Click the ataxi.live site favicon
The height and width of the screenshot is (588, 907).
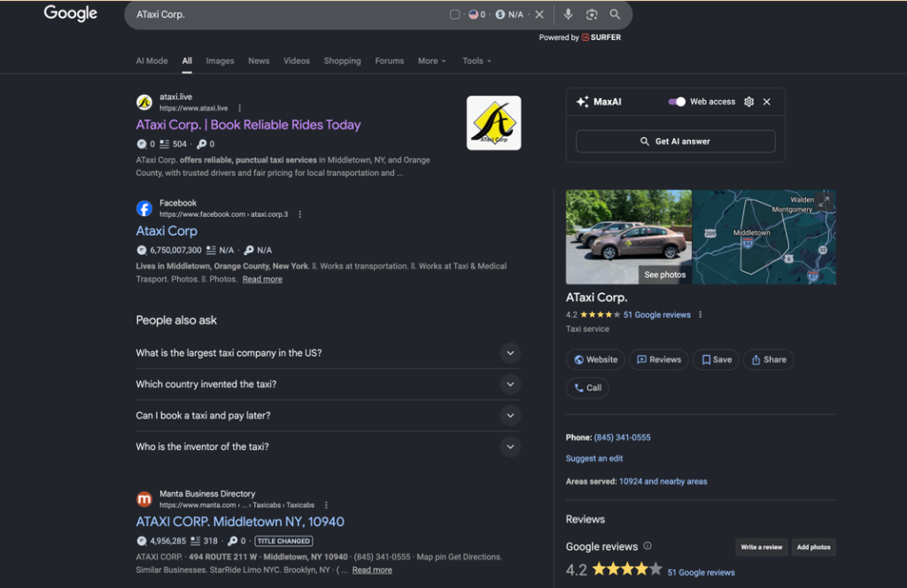pos(144,103)
